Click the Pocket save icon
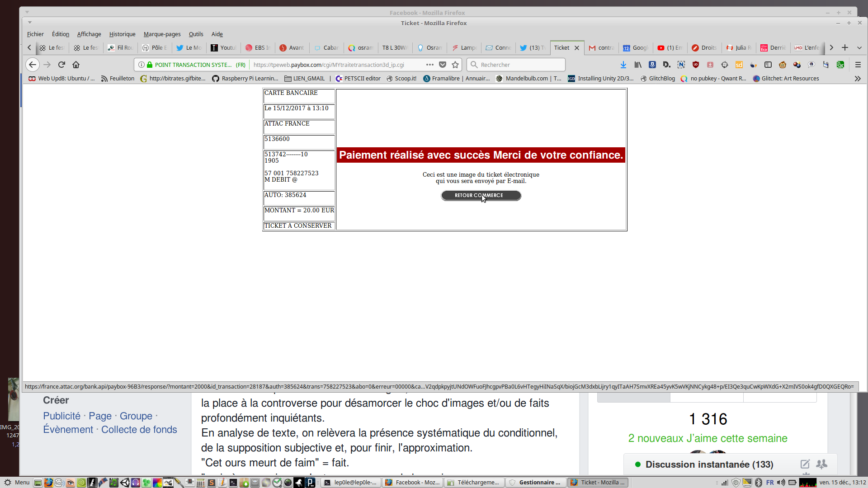 click(443, 65)
